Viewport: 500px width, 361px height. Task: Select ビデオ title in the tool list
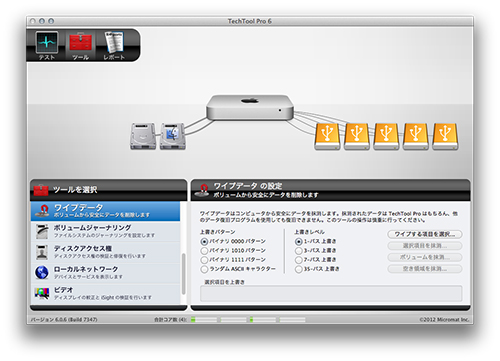coord(63,290)
